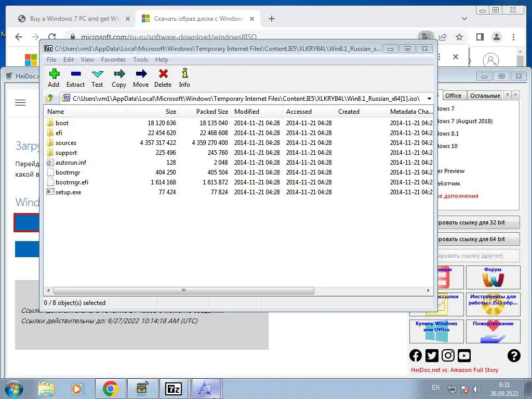The image size is (532, 399).
Task: Open Info from the 7-Zip toolbar
Action: [184, 78]
